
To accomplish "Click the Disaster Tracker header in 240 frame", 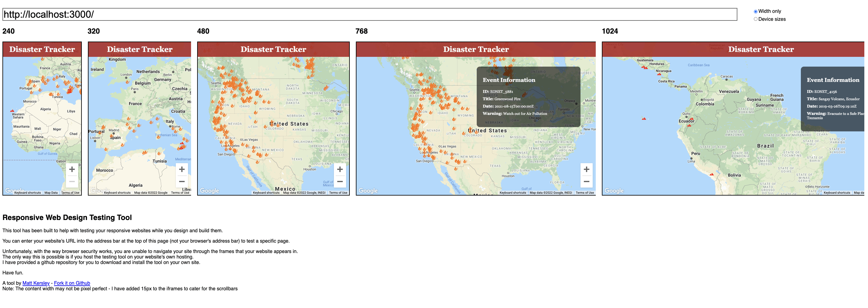I will tap(42, 49).
